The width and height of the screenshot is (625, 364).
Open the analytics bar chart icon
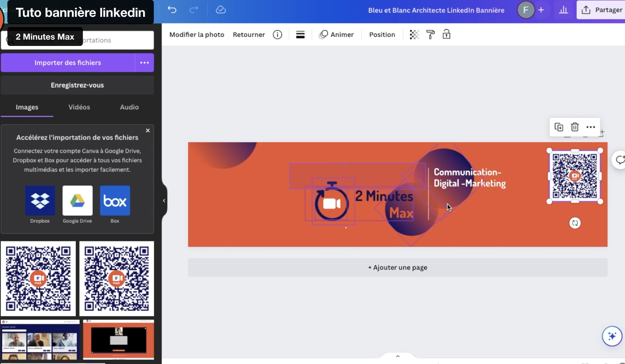click(564, 10)
